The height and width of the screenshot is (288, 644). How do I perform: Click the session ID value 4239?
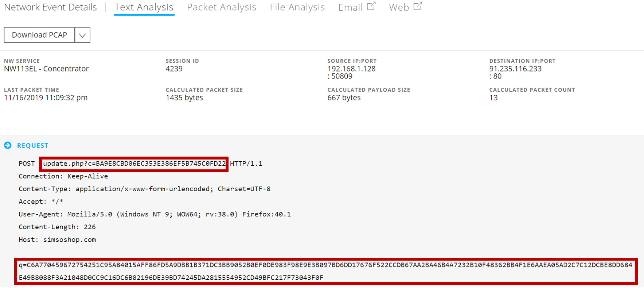pos(174,69)
